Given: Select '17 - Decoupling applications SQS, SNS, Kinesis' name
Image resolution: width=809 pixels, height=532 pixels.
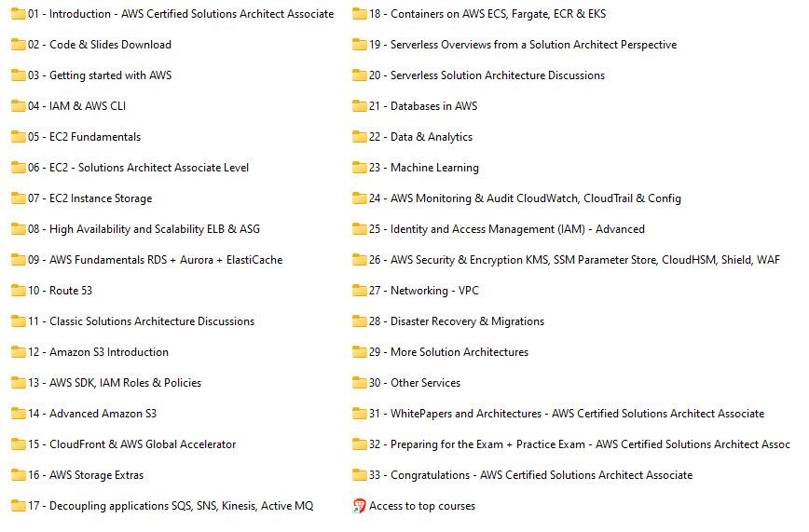Looking at the screenshot, I should tap(171, 506).
